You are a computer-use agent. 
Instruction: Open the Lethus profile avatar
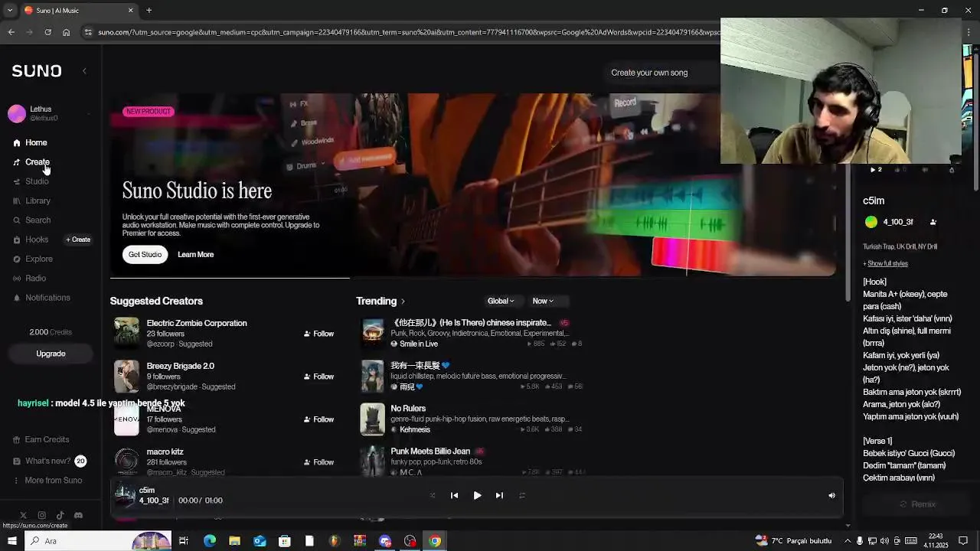tap(17, 113)
